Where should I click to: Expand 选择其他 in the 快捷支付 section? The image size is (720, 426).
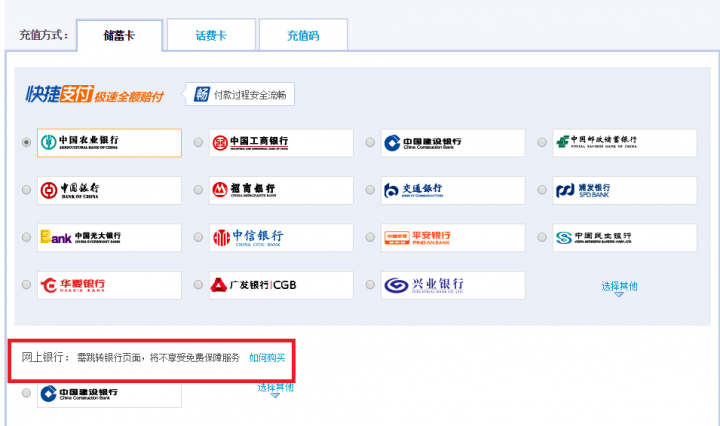619,287
